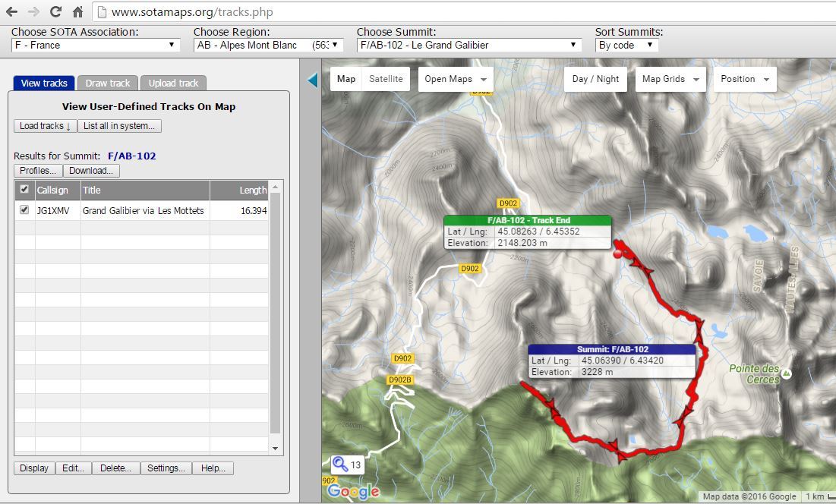Sort by the Callsign column header
The height and width of the screenshot is (504, 836).
tap(58, 191)
